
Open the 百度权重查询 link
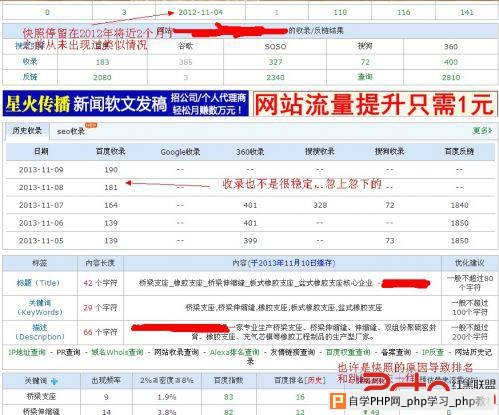pyautogui.click(x=348, y=352)
